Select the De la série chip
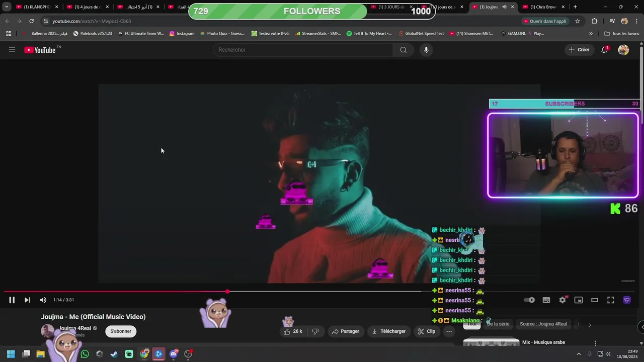 tap(498, 324)
